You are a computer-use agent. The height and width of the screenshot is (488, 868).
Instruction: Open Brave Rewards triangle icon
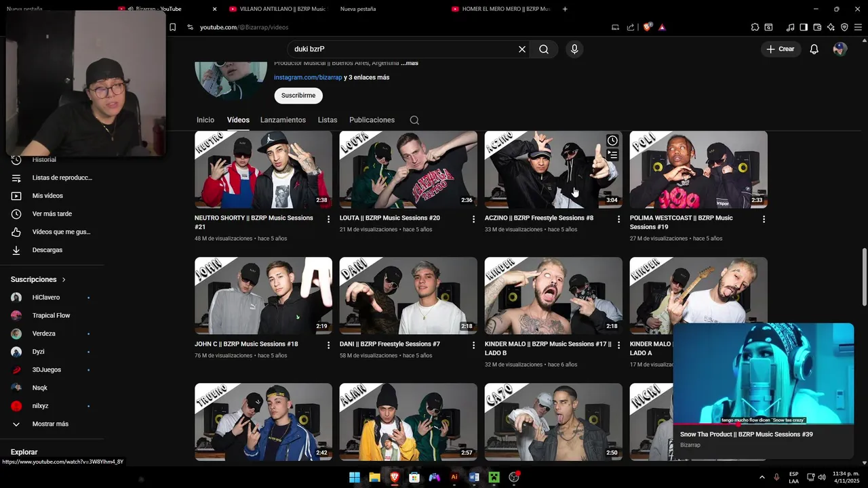point(662,27)
